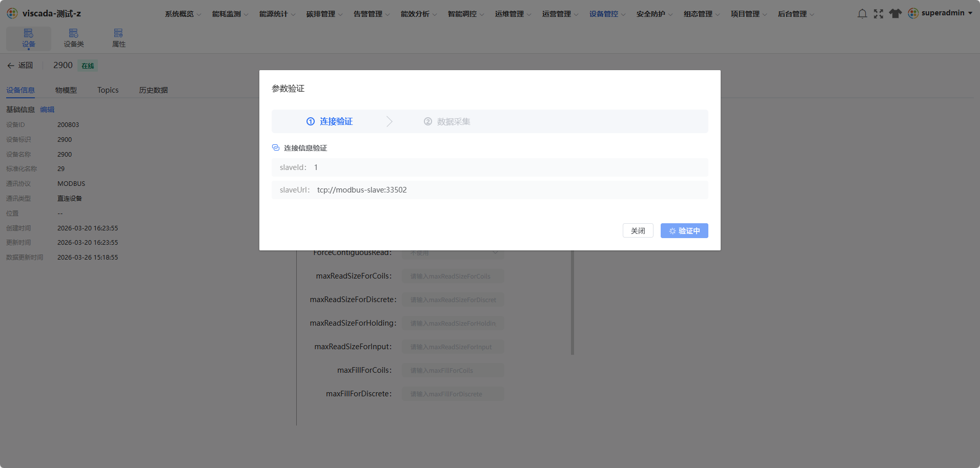This screenshot has height=468, width=980.
Task: Select step 1 连接验证
Action: pos(330,121)
